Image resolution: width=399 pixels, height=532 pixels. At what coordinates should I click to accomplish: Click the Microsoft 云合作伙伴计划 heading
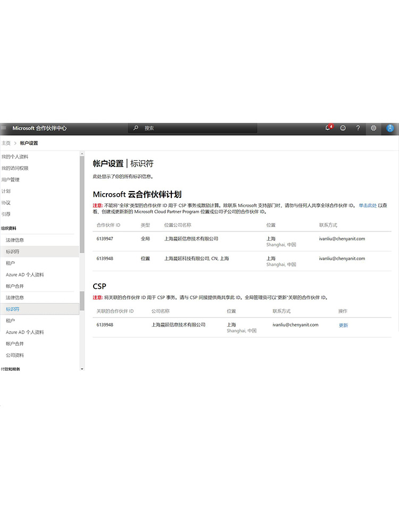tap(137, 194)
